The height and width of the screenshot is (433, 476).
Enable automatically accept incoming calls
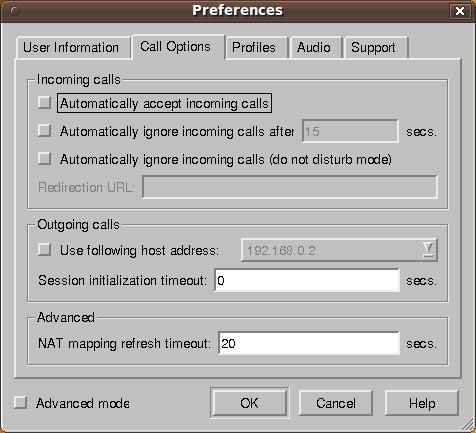coord(44,102)
